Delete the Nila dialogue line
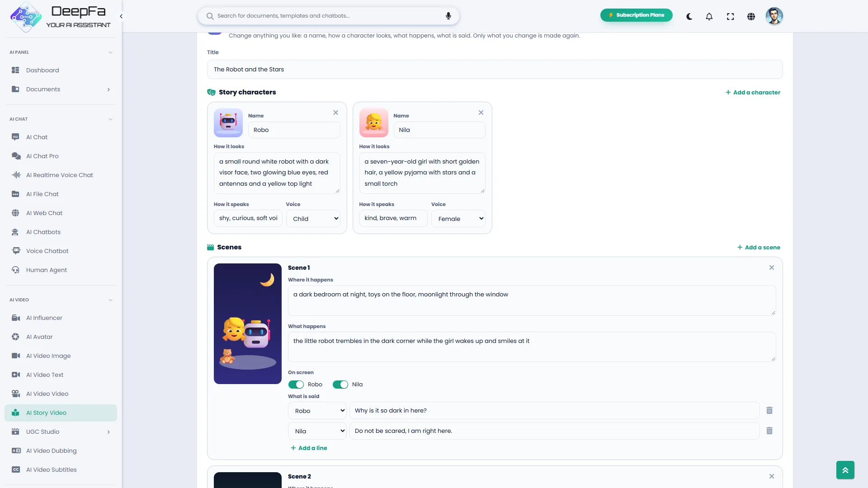868x488 pixels. (x=769, y=431)
